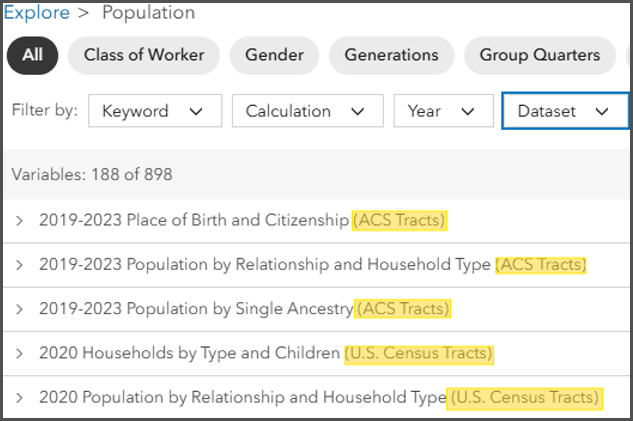The image size is (633, 421).
Task: Open the Keyword filter dropdown
Action: click(x=155, y=111)
